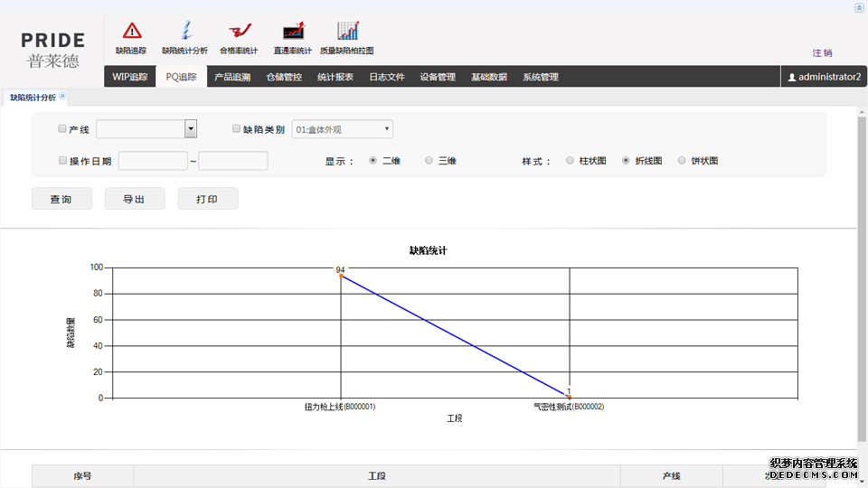Open the 直通率统计 toolbar icon
This screenshot has width=868, height=488.
[x=293, y=31]
